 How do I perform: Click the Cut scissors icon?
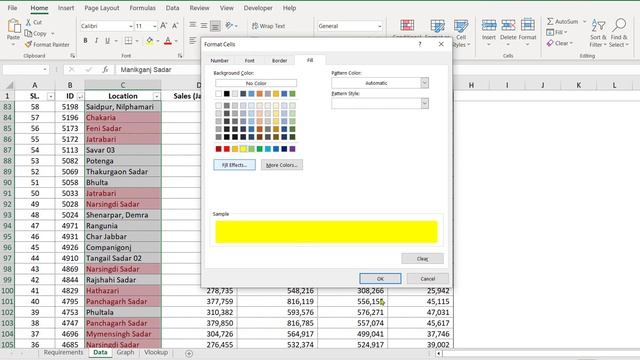point(29,22)
